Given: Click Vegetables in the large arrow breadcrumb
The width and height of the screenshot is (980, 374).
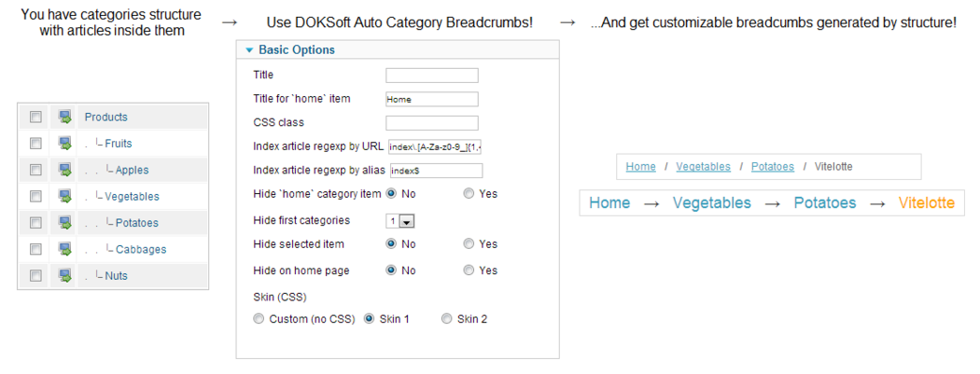Looking at the screenshot, I should pyautogui.click(x=712, y=203).
